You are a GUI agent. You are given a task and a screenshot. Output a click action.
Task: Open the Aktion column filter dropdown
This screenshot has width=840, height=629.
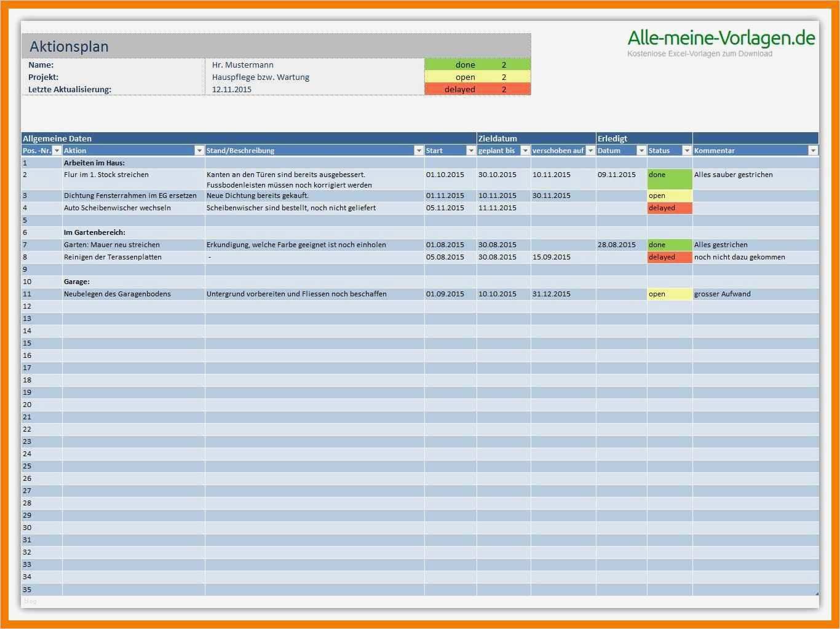[x=199, y=151]
